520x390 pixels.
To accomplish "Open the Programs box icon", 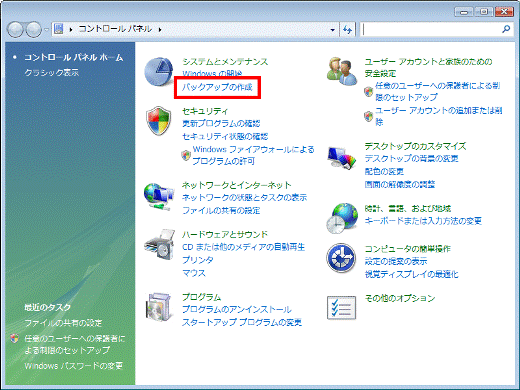I will point(159,307).
